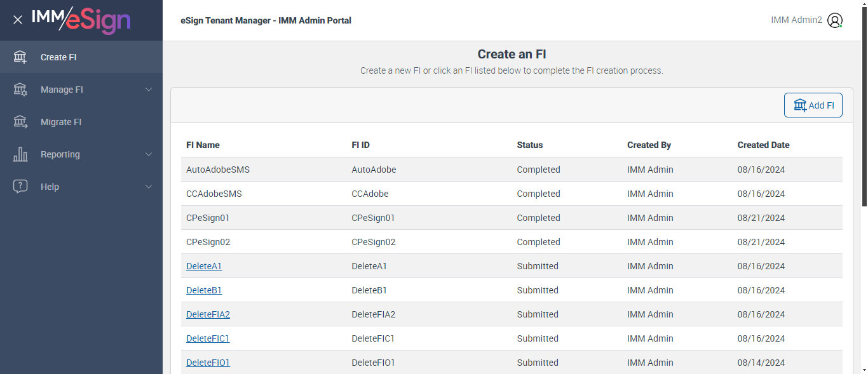Click the Create FI bank icon
The height and width of the screenshot is (374, 868).
coord(20,57)
